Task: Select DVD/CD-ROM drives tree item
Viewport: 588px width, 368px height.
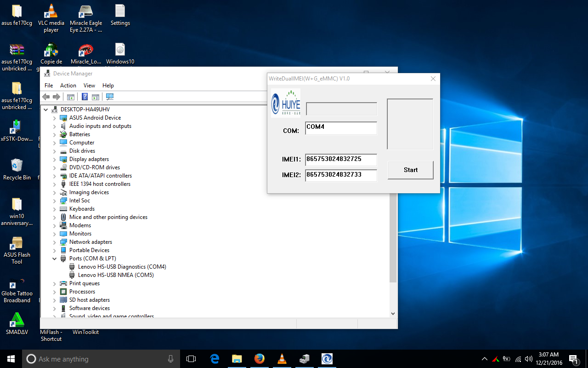Action: (x=95, y=167)
